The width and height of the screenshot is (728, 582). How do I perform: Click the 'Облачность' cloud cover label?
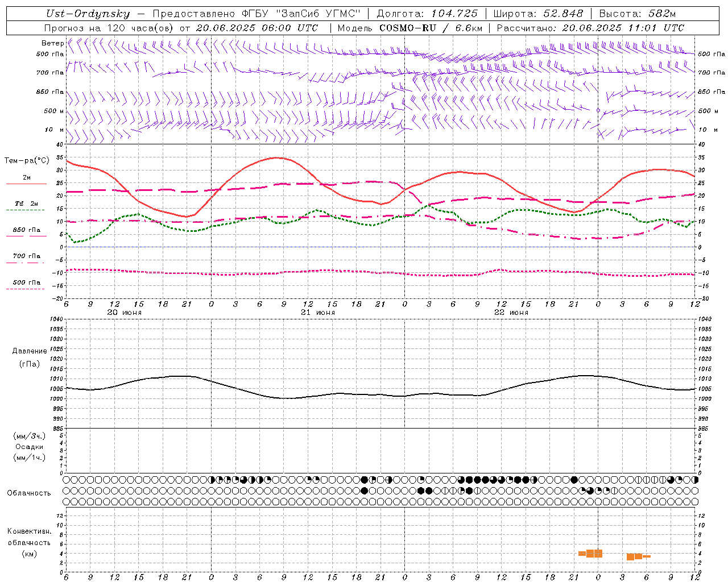coord(29,493)
